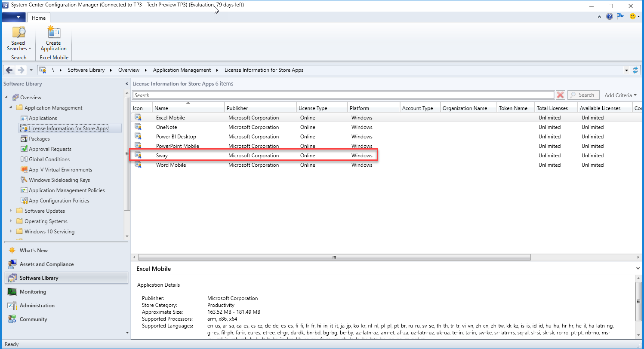Screen dimensions: 644x349
Task: Open the blue application menu button
Action: [x=14, y=17]
